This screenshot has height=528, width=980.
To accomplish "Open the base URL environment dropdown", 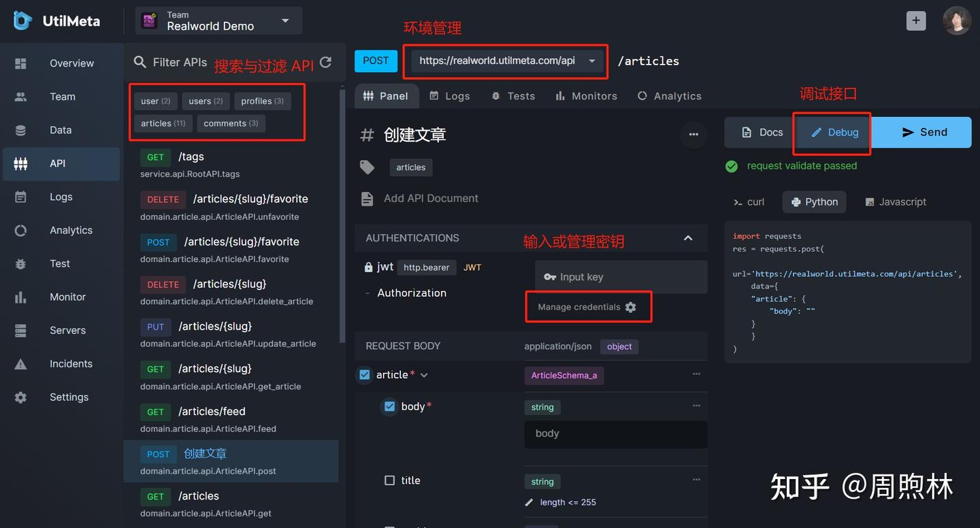I will (x=508, y=61).
